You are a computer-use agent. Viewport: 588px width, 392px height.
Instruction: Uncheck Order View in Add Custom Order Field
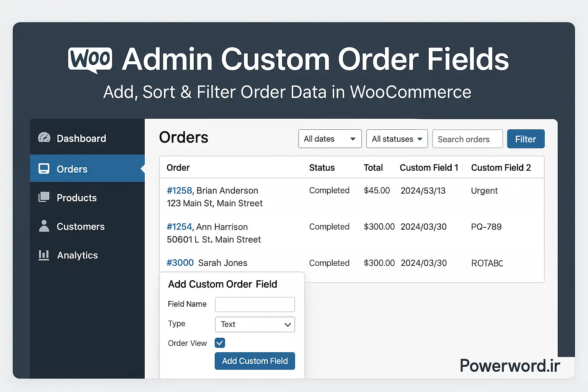click(x=219, y=343)
